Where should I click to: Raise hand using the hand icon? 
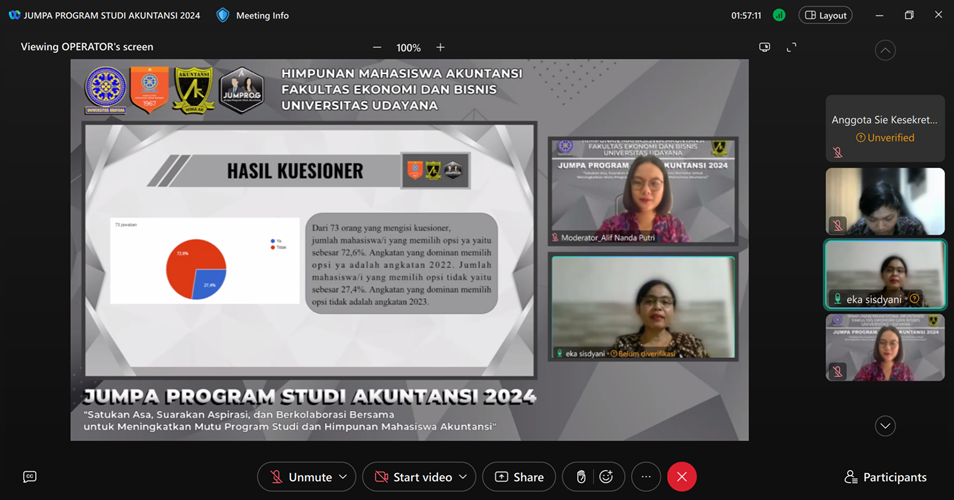pyautogui.click(x=581, y=477)
